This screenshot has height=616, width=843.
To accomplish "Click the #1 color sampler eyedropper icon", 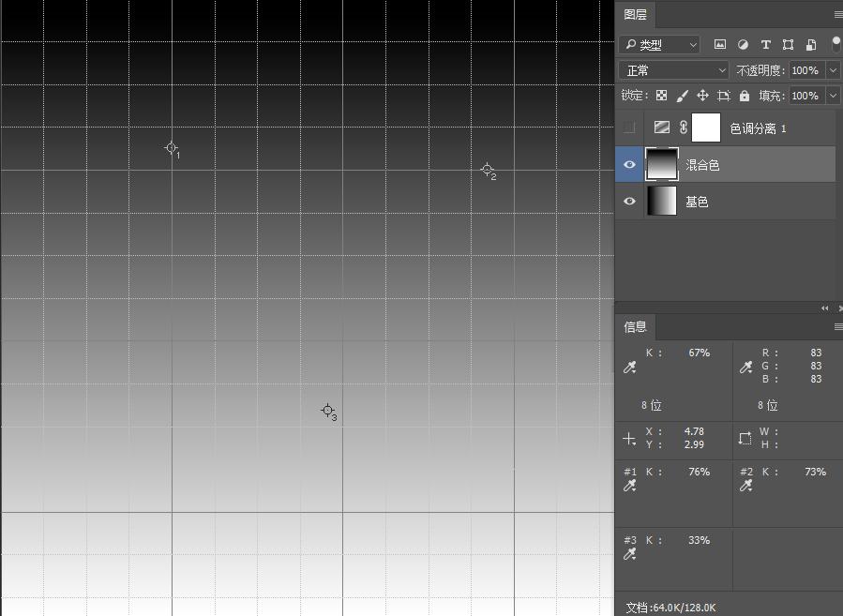I will [630, 486].
